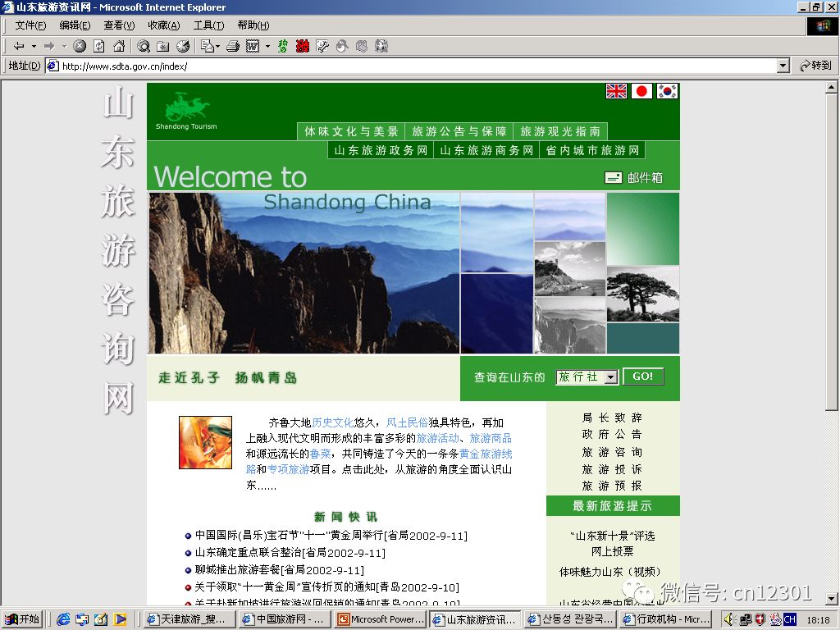Image resolution: width=840 pixels, height=630 pixels.
Task: Open 省内城市旅游网 link
Action: tap(592, 151)
